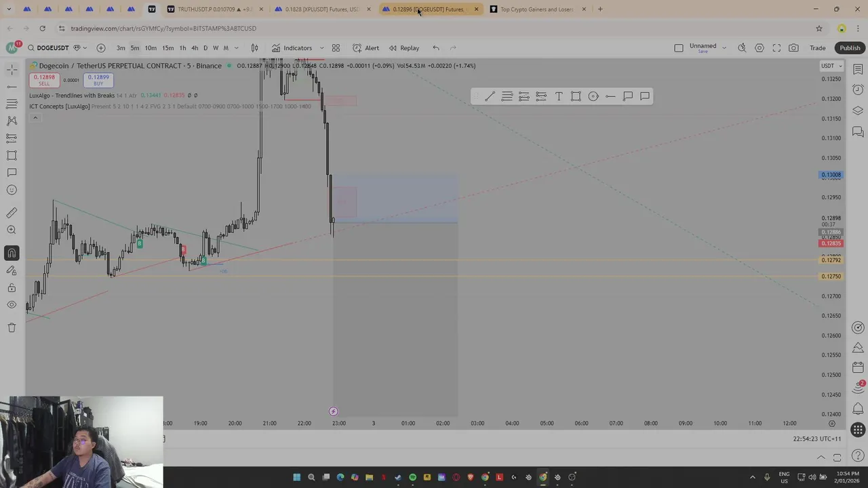Select the 1h timeframe
Screen dimensions: 868x488
182,48
